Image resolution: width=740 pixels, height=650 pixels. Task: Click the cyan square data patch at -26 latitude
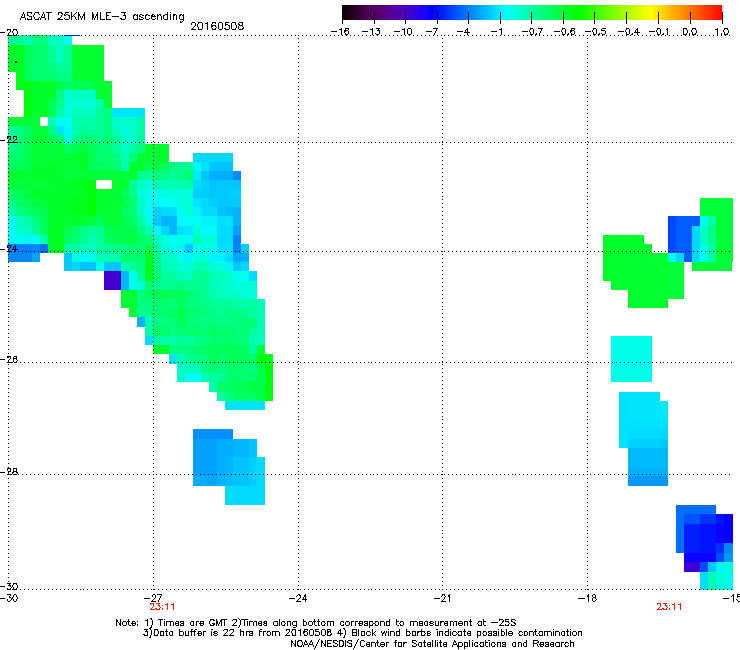click(631, 359)
